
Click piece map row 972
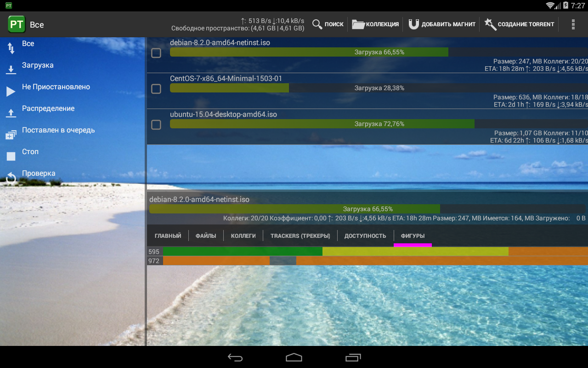pos(367,261)
